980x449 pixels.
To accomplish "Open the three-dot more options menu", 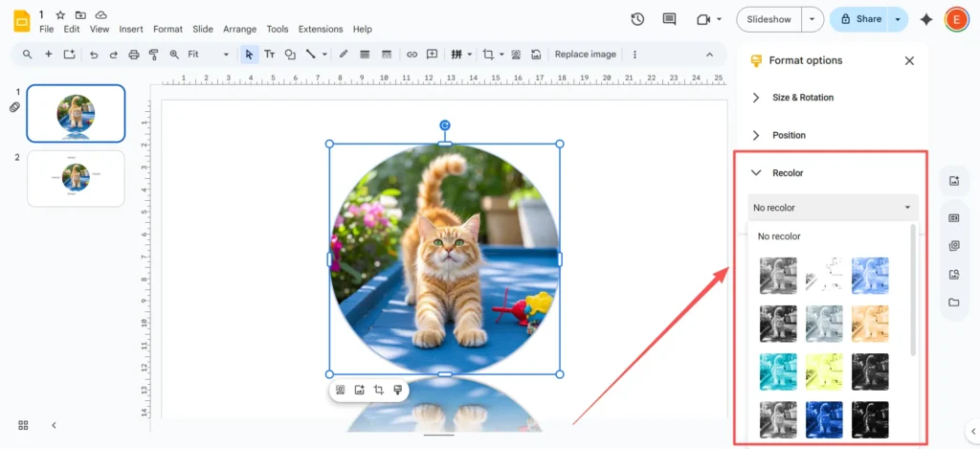I will [635, 55].
